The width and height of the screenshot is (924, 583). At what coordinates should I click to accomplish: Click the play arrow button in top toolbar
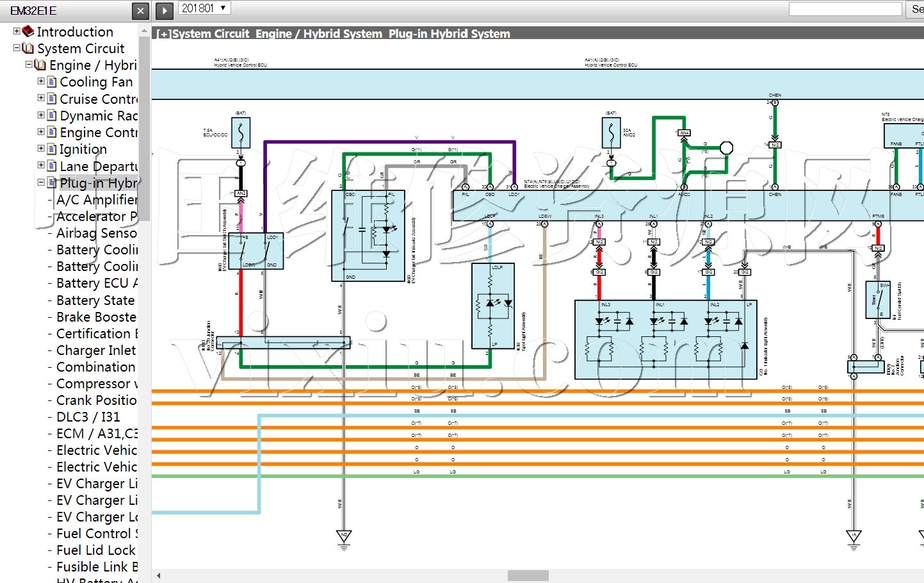coord(165,10)
